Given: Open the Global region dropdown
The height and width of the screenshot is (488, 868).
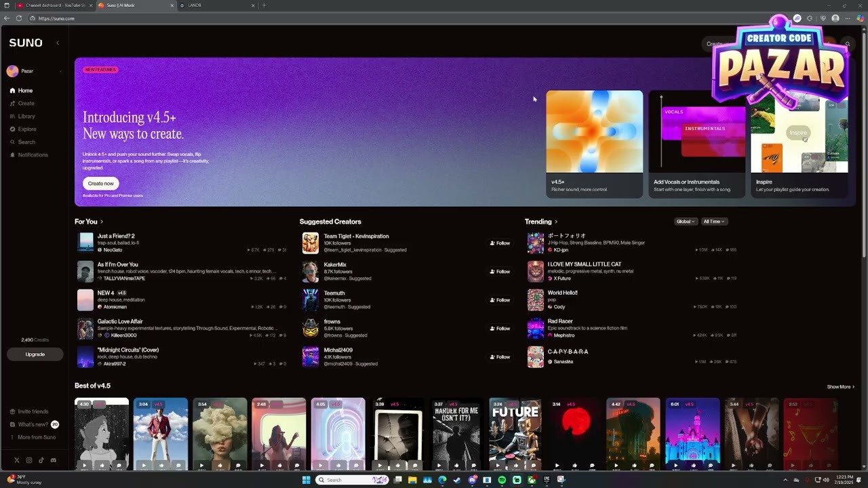Looking at the screenshot, I should pyautogui.click(x=686, y=222).
